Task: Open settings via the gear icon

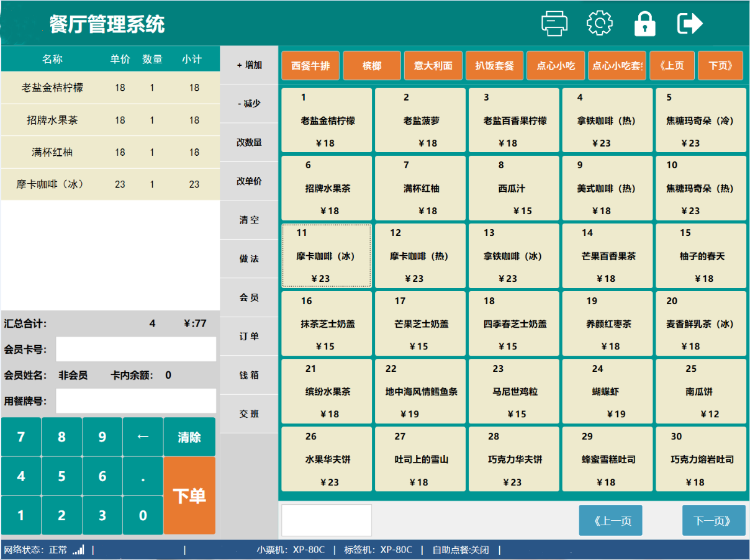Action: tap(599, 24)
